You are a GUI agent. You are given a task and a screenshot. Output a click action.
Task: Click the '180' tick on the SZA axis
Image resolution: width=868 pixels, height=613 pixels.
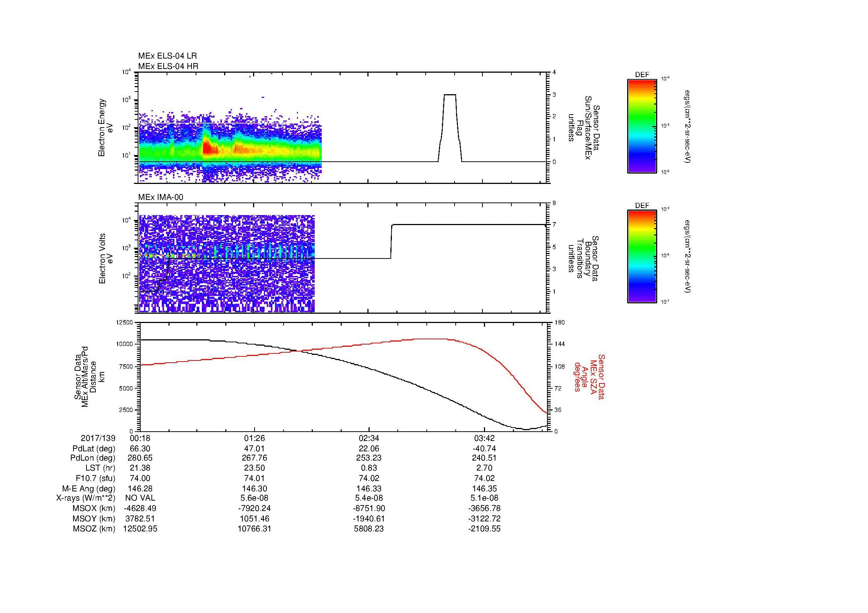[559, 322]
